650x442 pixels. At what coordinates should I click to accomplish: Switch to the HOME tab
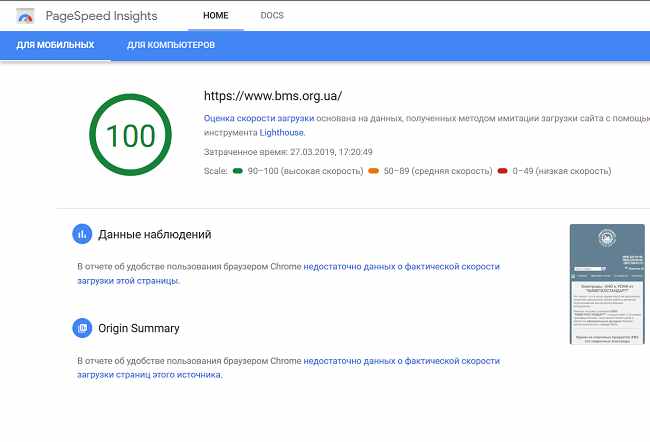click(x=216, y=15)
